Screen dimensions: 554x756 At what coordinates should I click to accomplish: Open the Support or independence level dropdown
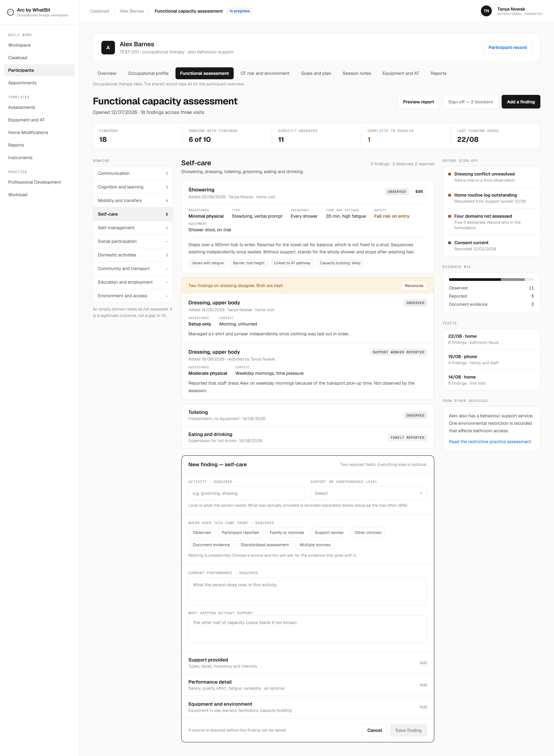[368, 493]
